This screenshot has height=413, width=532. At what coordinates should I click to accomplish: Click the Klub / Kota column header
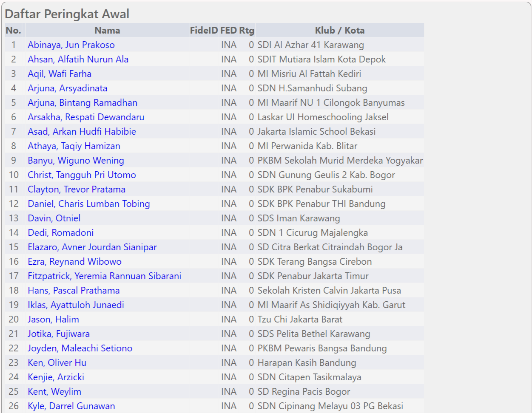point(339,31)
